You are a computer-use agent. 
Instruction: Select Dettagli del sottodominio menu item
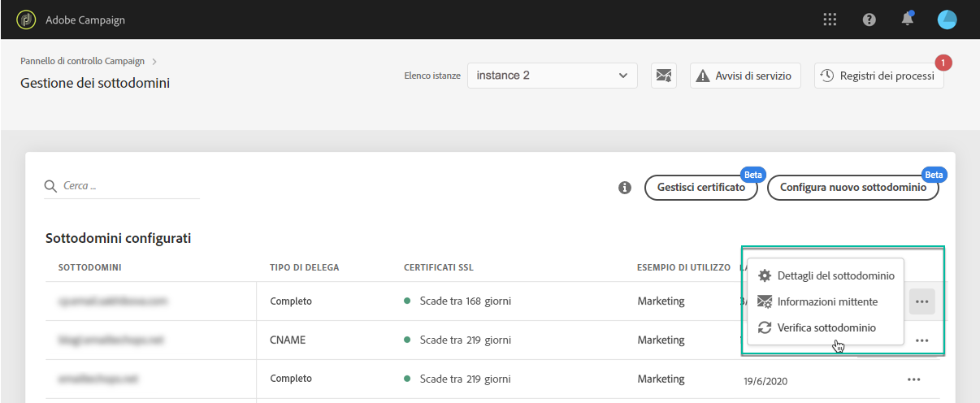pyautogui.click(x=835, y=275)
